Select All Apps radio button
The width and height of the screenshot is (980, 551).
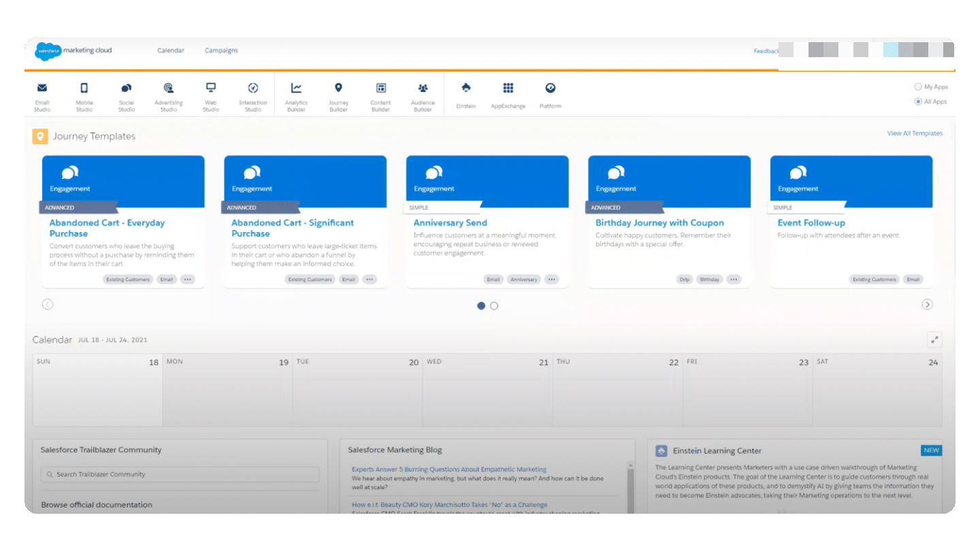[918, 101]
